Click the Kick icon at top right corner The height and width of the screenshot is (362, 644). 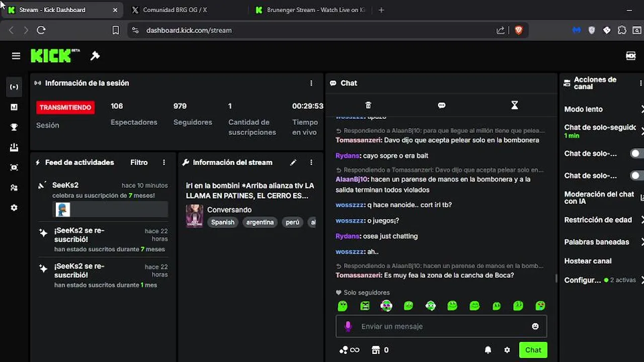click(x=631, y=56)
